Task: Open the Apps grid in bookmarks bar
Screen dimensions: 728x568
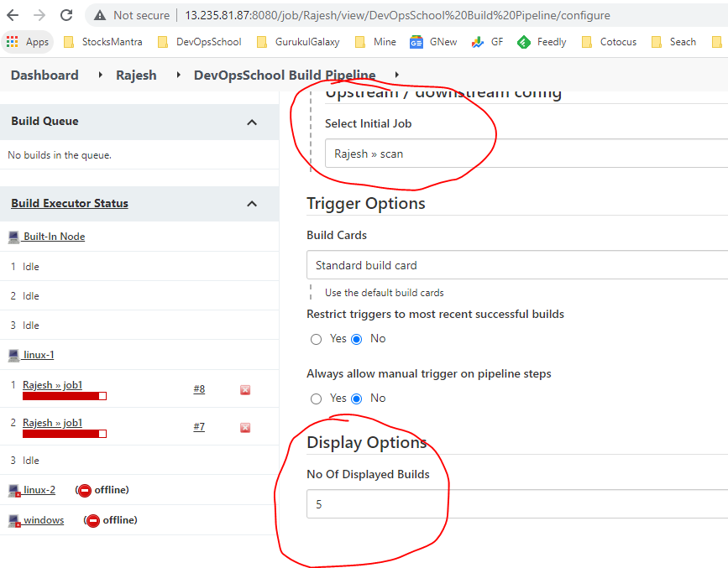Action: point(13,42)
